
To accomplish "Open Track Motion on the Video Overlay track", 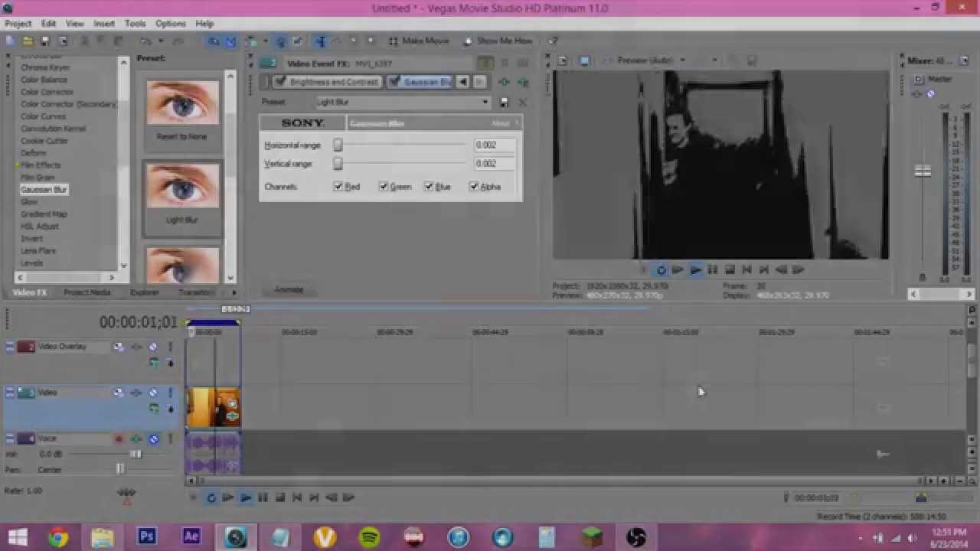I will pos(119,347).
